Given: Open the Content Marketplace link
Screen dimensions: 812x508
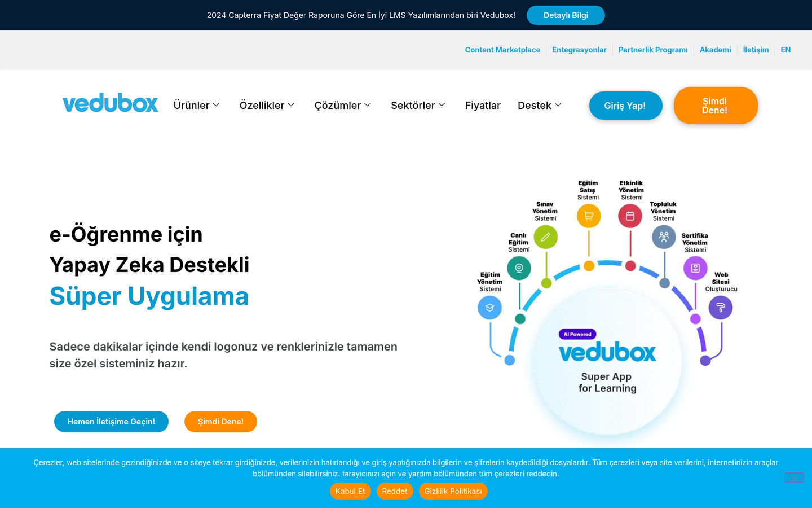Looking at the screenshot, I should click(502, 50).
